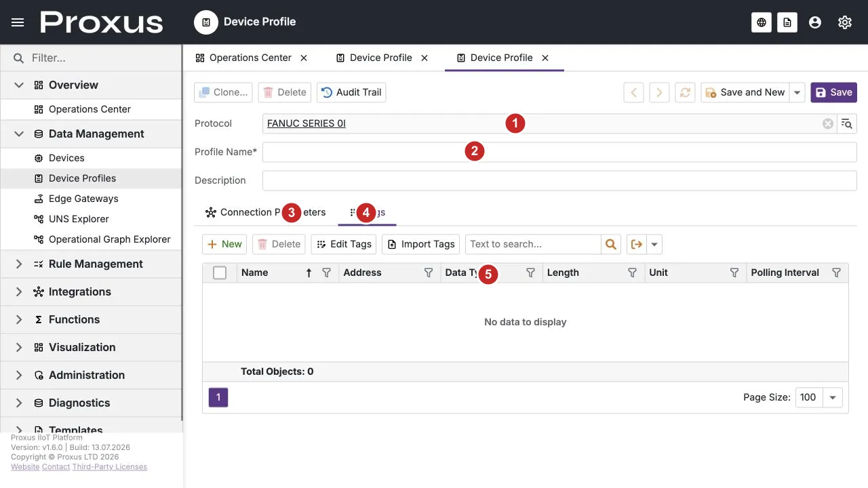Screen dimensions: 868x488
Task: Filter the Data Type column
Action: tap(531, 272)
